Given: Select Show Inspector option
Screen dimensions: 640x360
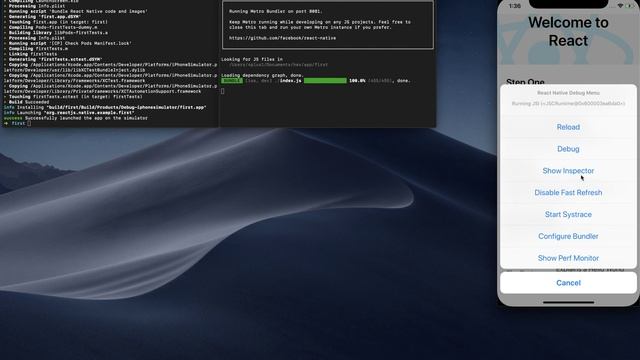Looking at the screenshot, I should [x=568, y=171].
